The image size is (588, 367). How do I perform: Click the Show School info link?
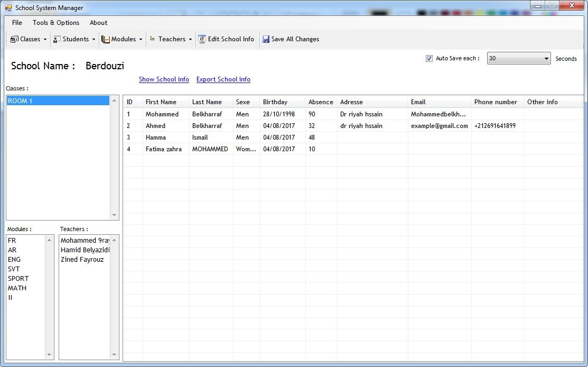tap(164, 79)
